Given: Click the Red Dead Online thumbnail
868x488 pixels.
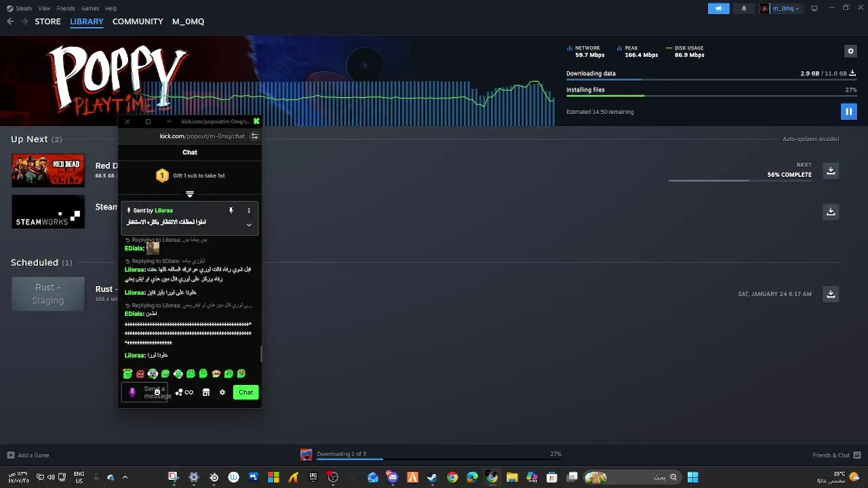Looking at the screenshot, I should pos(48,171).
